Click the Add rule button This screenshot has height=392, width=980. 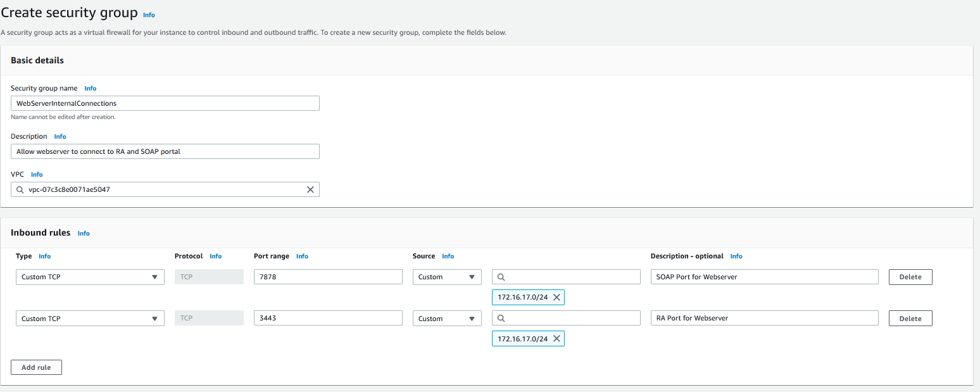point(36,367)
